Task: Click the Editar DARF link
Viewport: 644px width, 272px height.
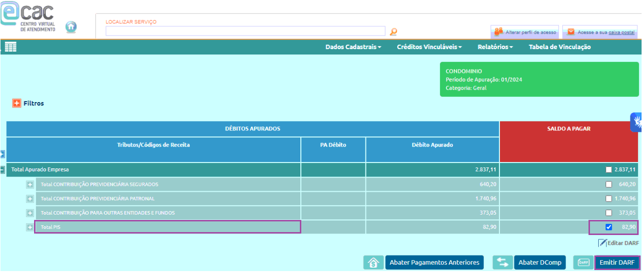Action: pyautogui.click(x=623, y=243)
